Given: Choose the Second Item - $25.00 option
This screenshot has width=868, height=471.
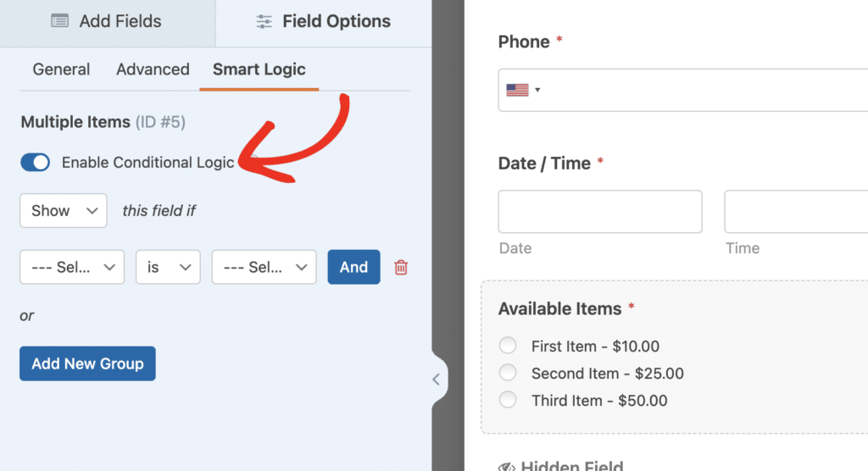Looking at the screenshot, I should pyautogui.click(x=508, y=373).
